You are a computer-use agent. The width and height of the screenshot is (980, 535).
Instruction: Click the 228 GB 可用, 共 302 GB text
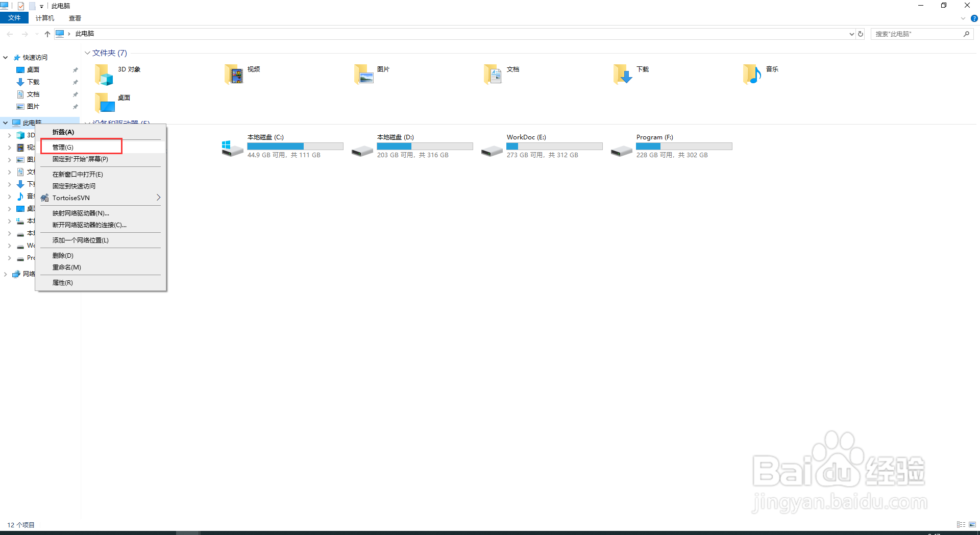[x=672, y=155]
